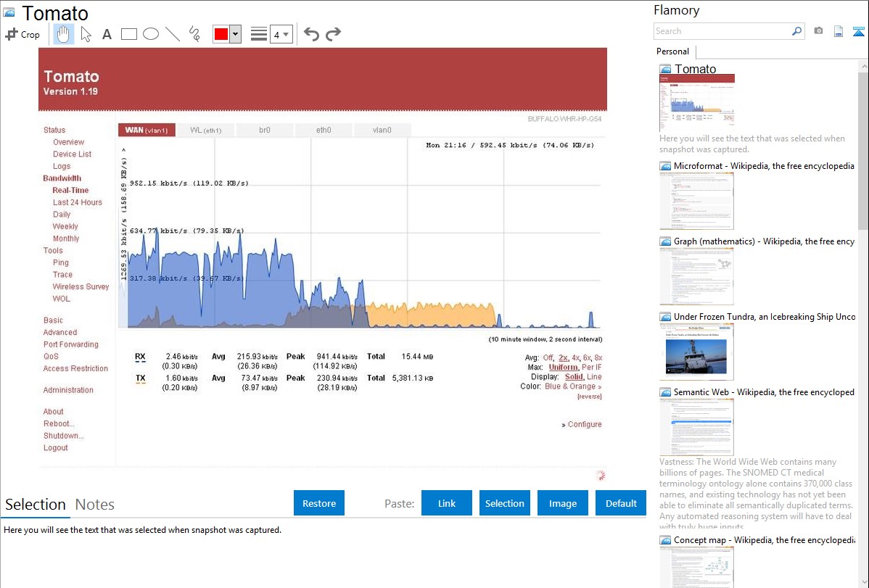Click the Paste Image button
This screenshot has height=588, width=869.
[x=562, y=503]
